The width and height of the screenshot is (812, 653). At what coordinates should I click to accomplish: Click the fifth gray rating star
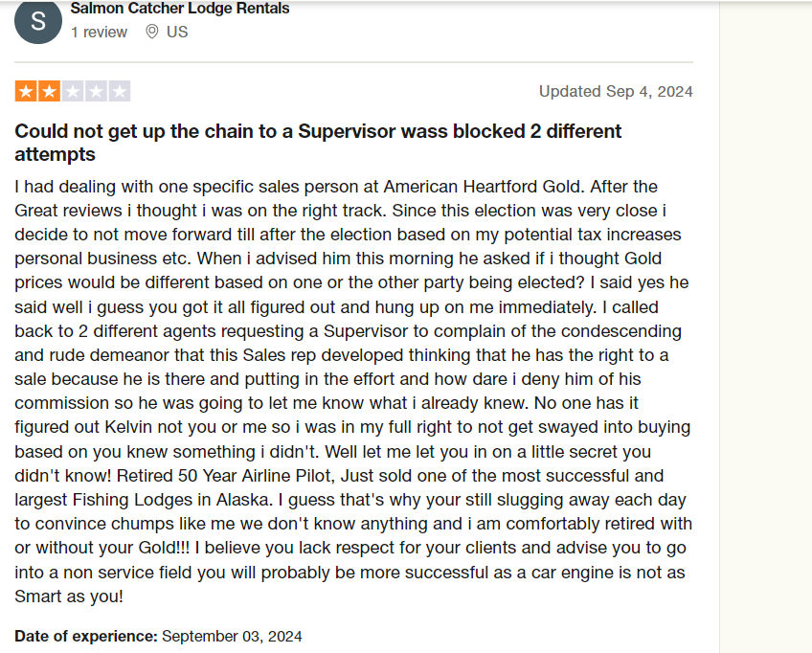coord(119,92)
